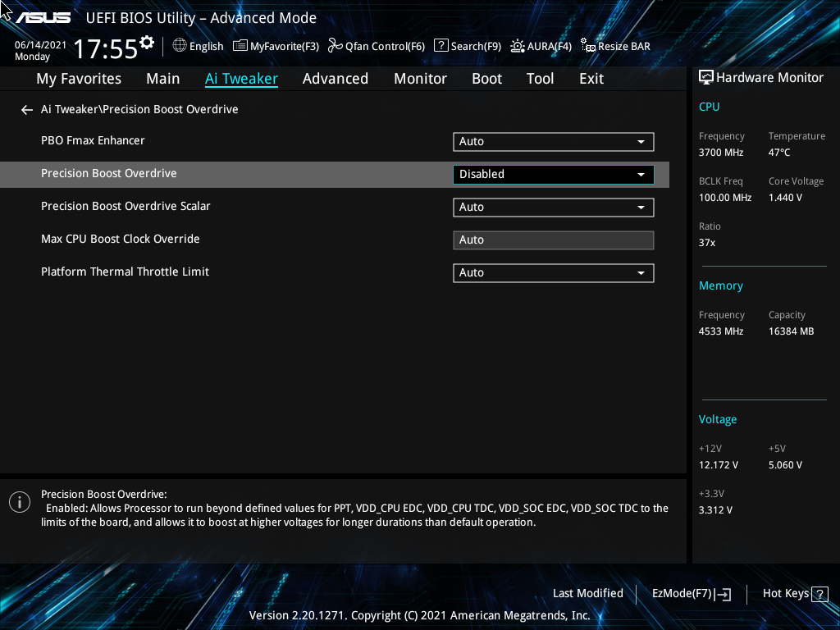Screen dimensions: 840x630
Task: Click the info icon in help panel
Action: point(20,502)
